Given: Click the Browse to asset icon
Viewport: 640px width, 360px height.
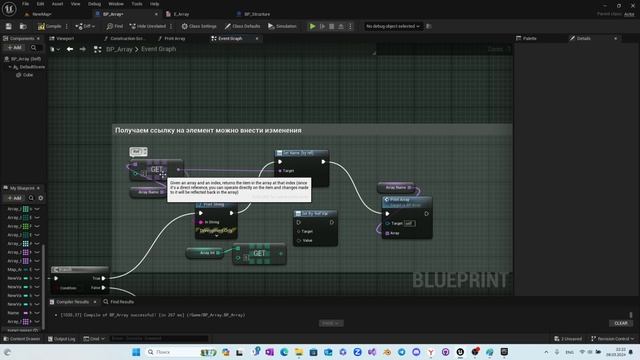Looking at the screenshot, I should (x=23, y=26).
